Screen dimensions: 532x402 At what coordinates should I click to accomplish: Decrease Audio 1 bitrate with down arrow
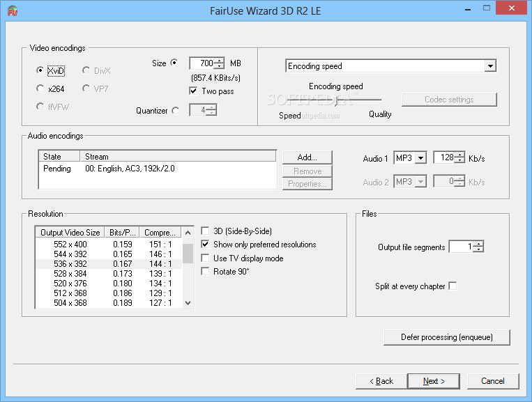(459, 160)
